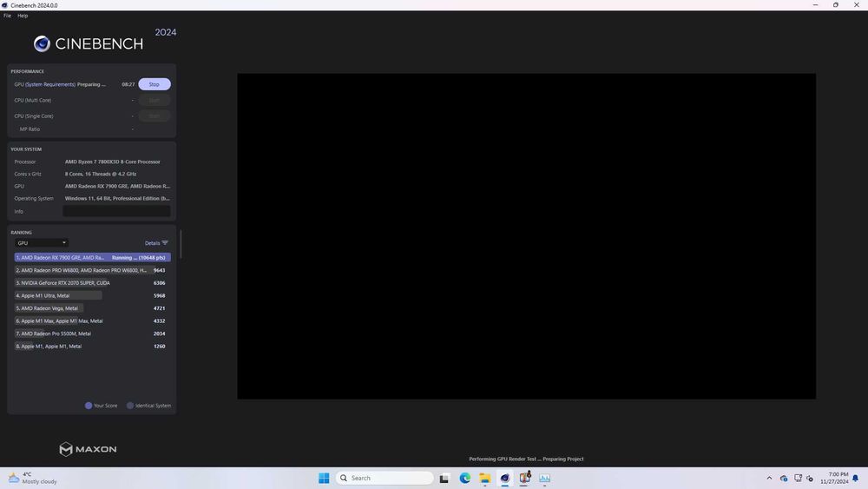Image resolution: width=868 pixels, height=489 pixels.
Task: Open the GPU ranking dropdown
Action: click(x=42, y=242)
